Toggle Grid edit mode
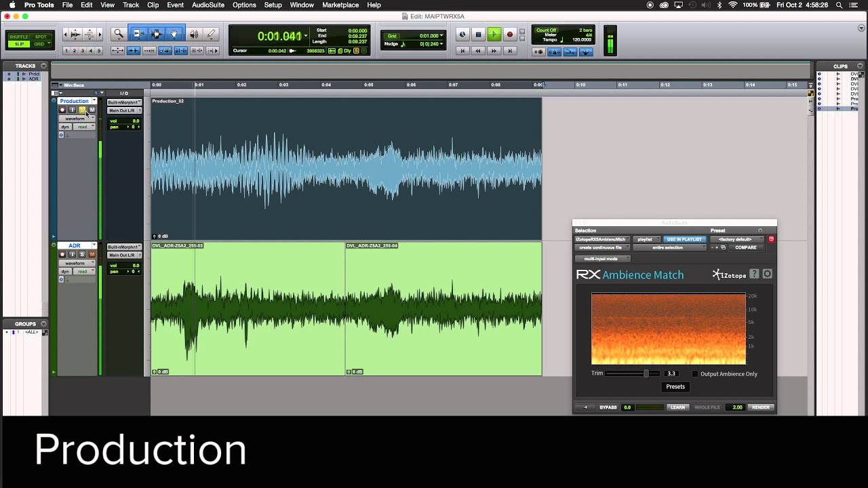868x488 pixels. tap(41, 44)
